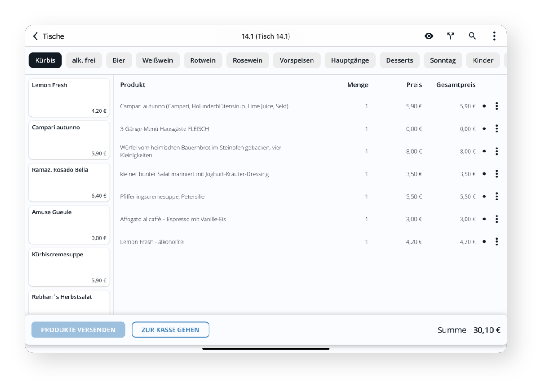Open three-dot menu for Pfifferlingscremesuppe row
This screenshot has width=546, height=392.
(x=496, y=196)
